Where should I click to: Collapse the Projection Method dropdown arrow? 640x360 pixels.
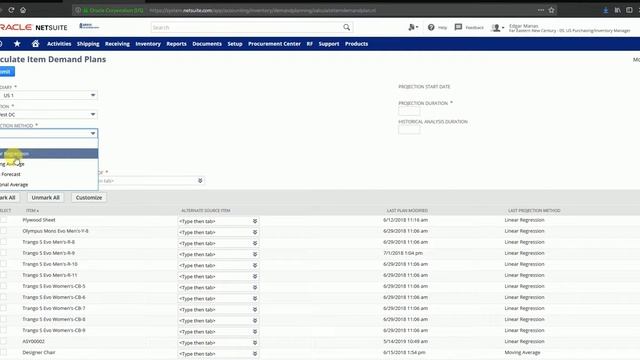coord(93,133)
